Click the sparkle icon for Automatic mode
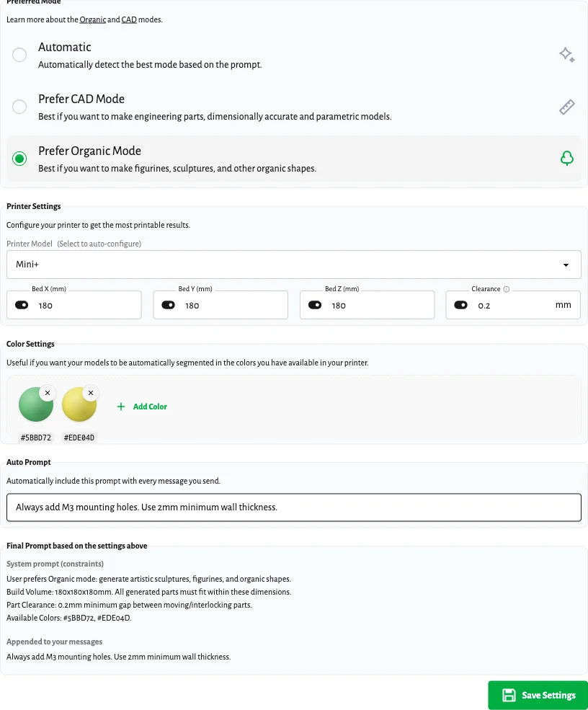Screen dimensions: 588x710 (567, 55)
